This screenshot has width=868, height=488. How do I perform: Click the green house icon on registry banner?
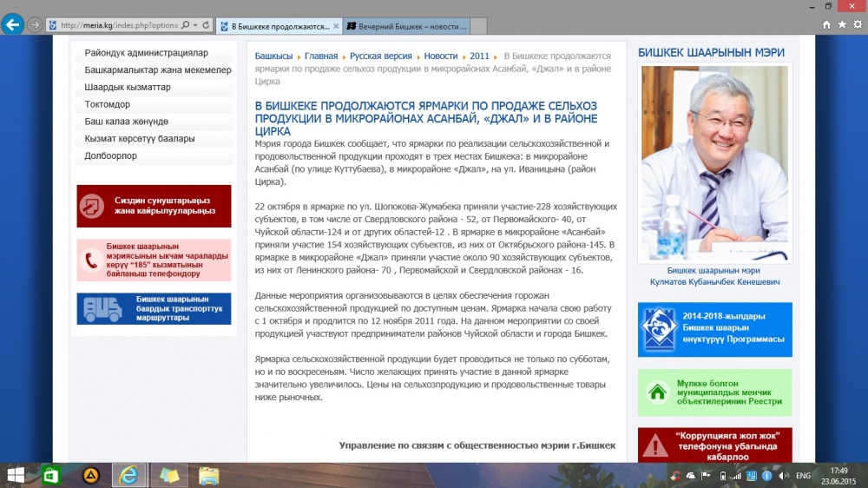[x=658, y=392]
